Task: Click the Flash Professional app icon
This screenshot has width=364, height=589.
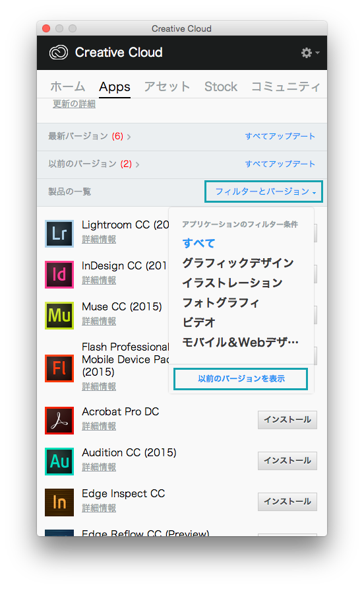Action: pos(59,368)
